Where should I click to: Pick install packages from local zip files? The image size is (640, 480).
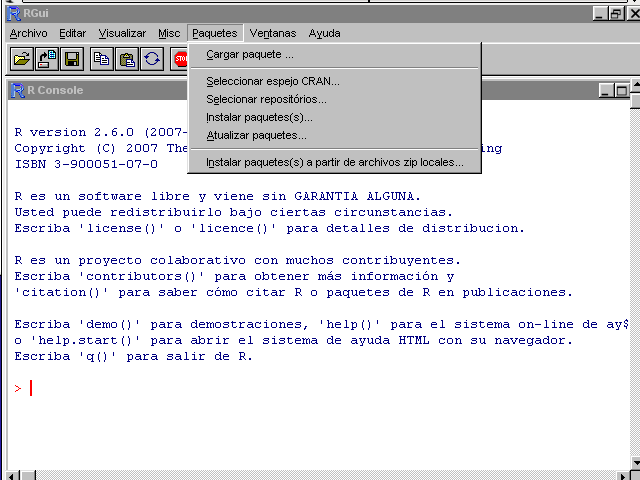tap(334, 162)
